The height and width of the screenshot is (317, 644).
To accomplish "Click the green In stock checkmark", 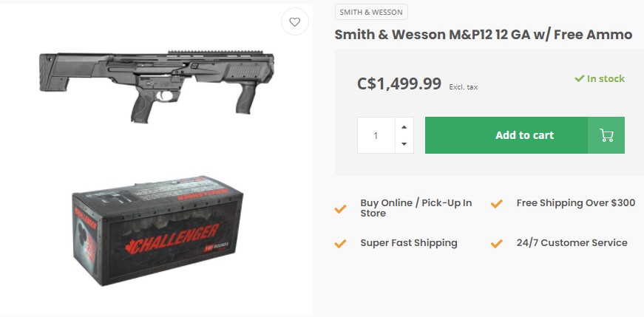I will (x=580, y=78).
